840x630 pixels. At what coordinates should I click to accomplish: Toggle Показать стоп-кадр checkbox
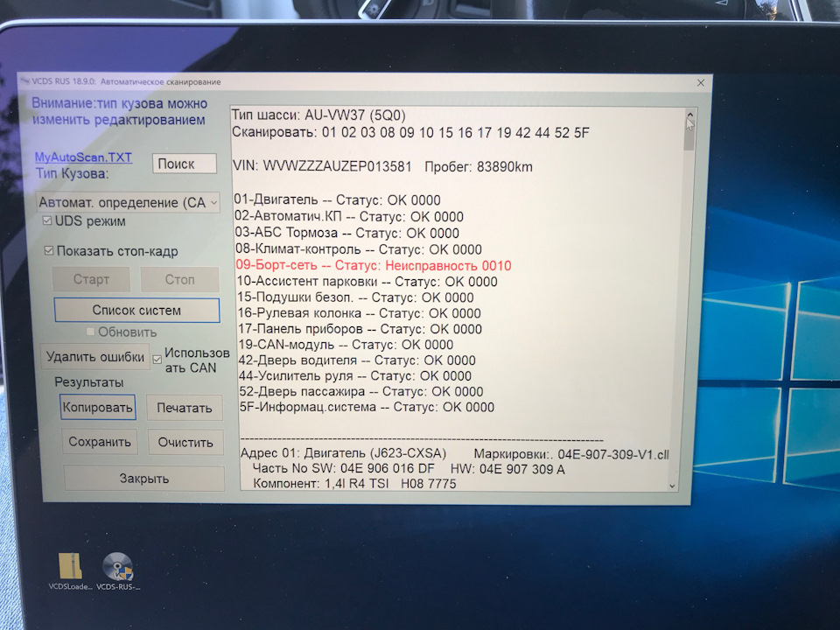tap(49, 251)
